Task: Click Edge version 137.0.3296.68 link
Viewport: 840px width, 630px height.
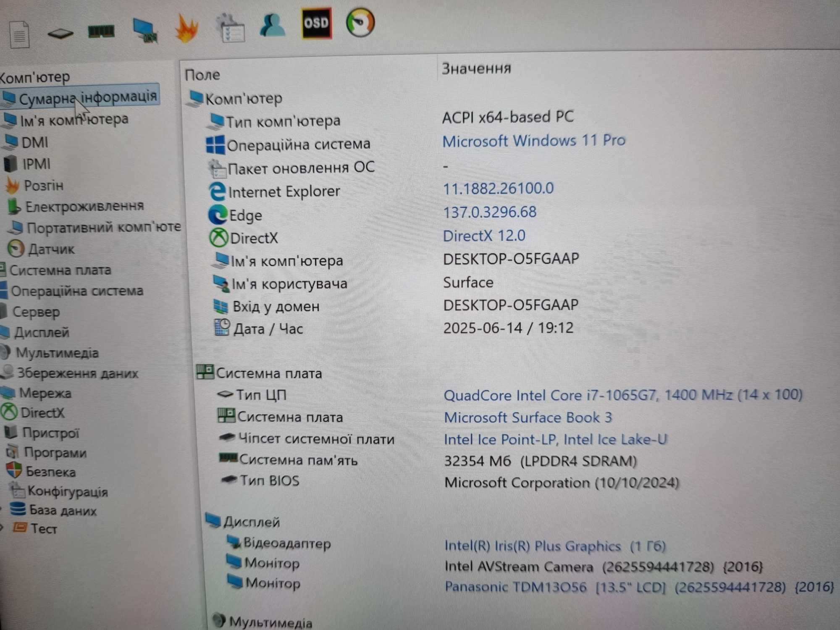Action: [x=490, y=212]
